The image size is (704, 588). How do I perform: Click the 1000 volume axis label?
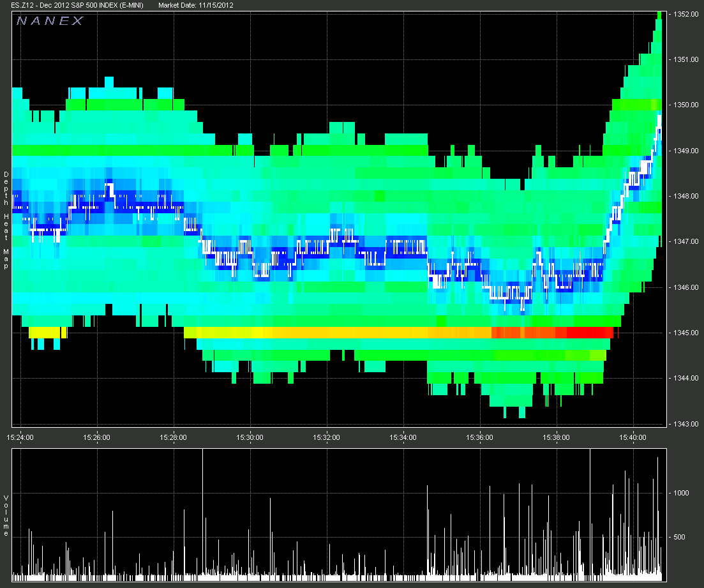681,493
